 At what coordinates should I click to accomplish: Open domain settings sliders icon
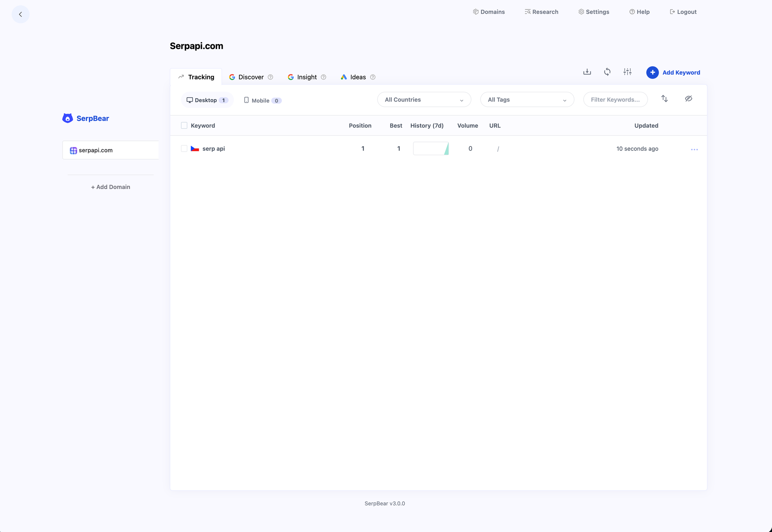click(x=627, y=72)
